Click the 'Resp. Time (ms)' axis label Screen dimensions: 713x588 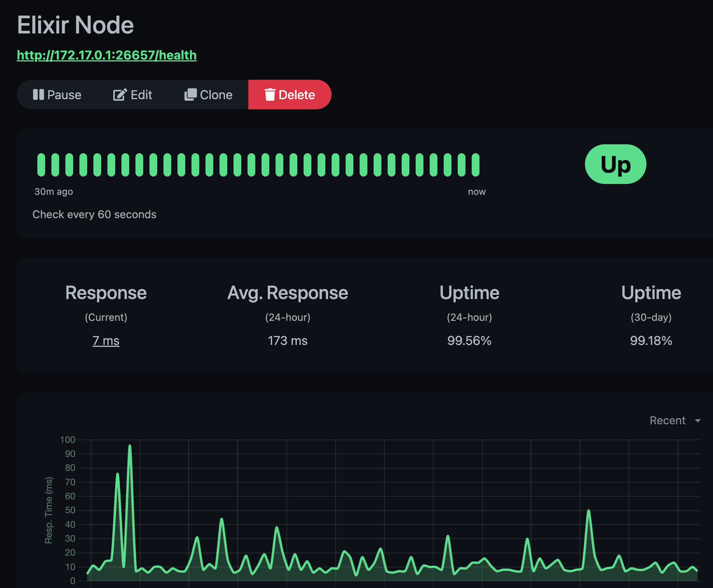point(49,510)
